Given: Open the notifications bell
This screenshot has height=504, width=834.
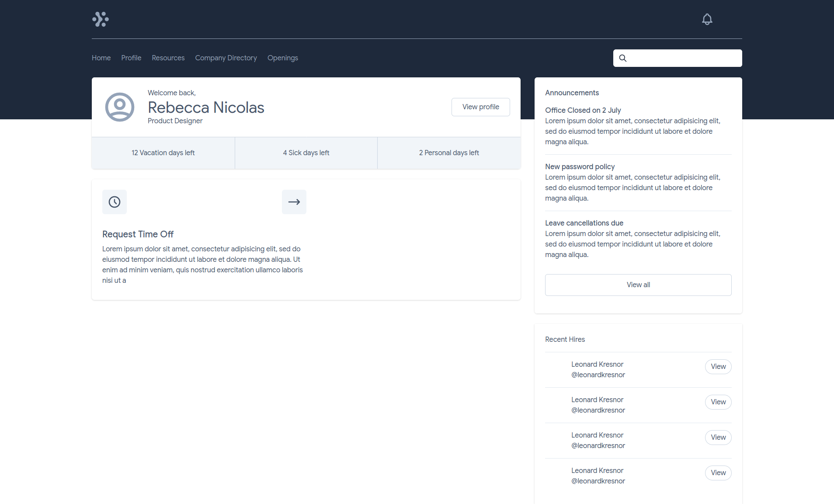Looking at the screenshot, I should [707, 19].
